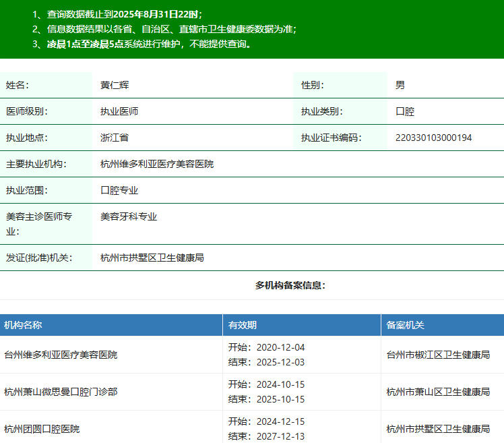Click the 执业证书编码 field label
The height and width of the screenshot is (443, 504).
331,138
